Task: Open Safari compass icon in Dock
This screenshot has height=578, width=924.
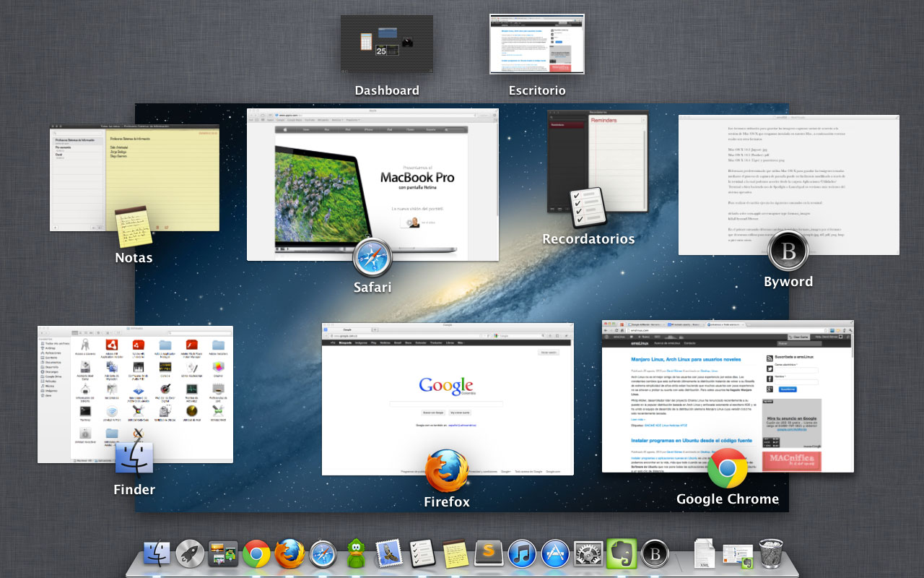Action: 323,554
